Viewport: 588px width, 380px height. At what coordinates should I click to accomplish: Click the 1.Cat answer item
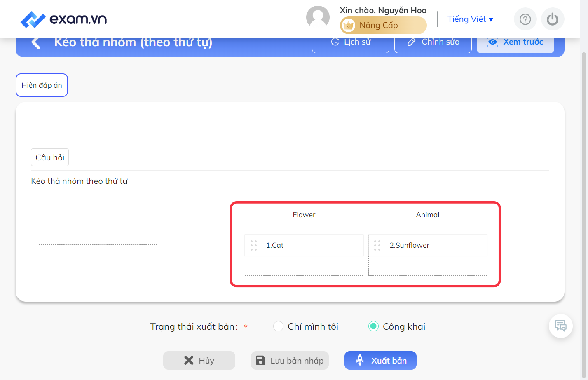(304, 245)
